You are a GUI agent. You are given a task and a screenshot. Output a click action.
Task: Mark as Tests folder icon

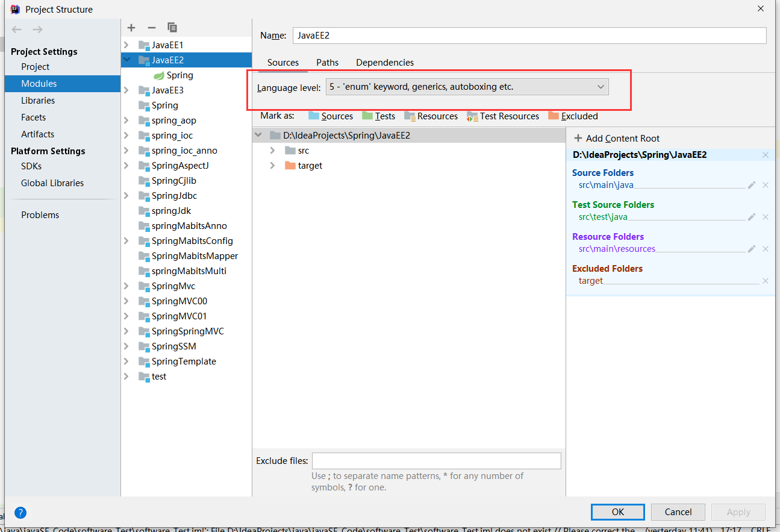tap(367, 116)
